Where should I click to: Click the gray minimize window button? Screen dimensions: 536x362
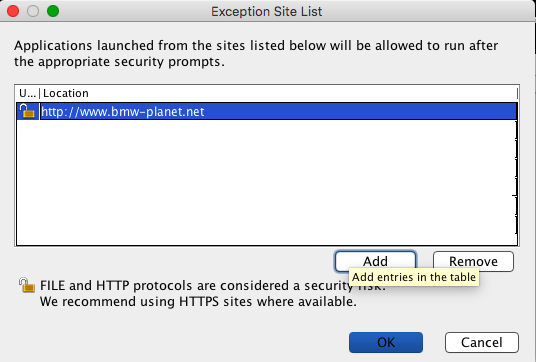33,11
